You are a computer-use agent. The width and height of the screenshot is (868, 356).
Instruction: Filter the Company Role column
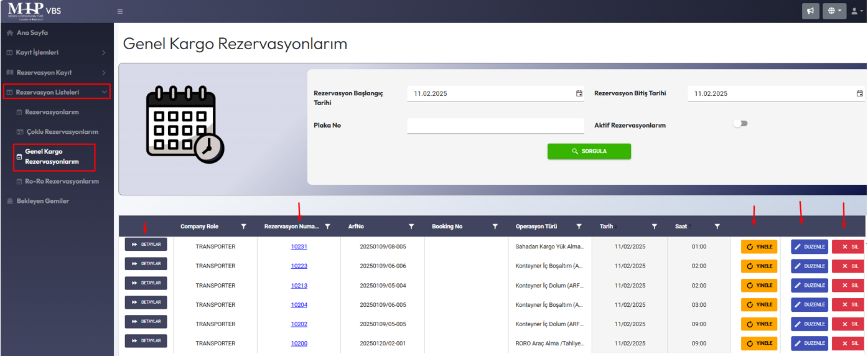click(x=244, y=227)
